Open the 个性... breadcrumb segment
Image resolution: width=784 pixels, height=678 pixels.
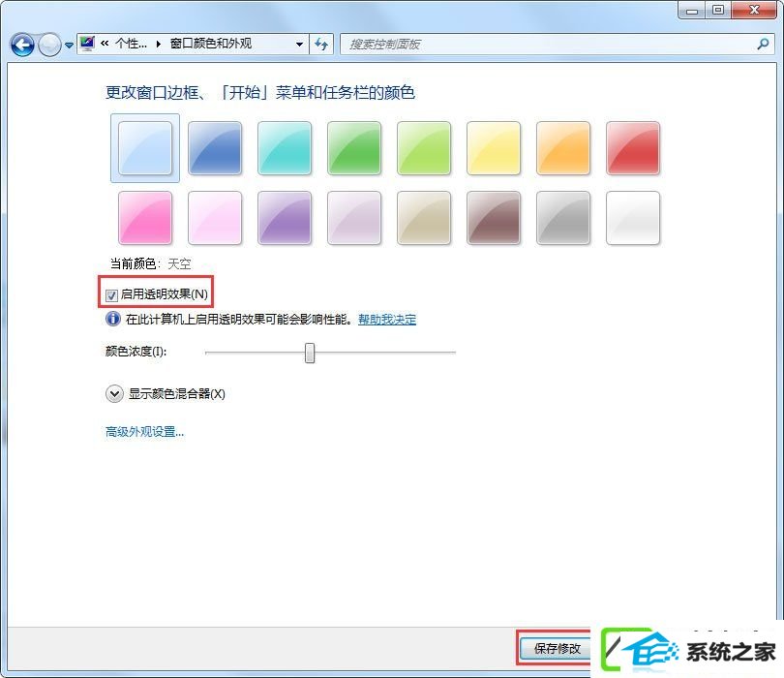coord(131,44)
